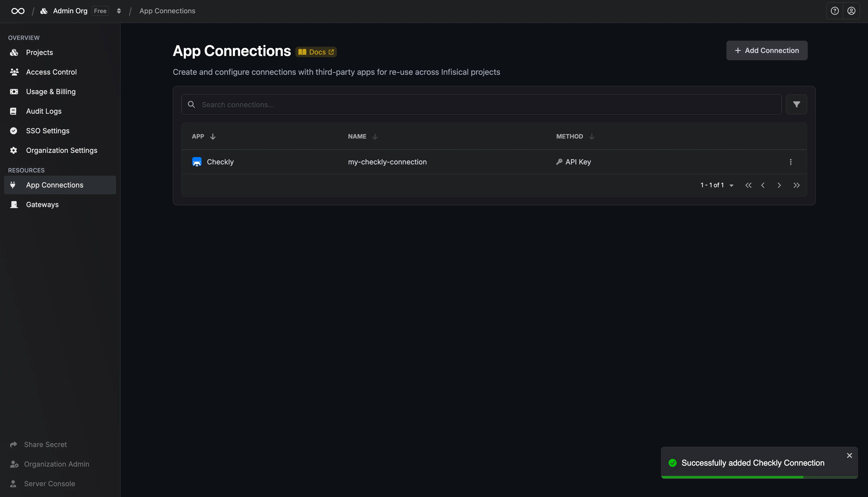
Task: Open Server Console link
Action: (x=43, y=484)
